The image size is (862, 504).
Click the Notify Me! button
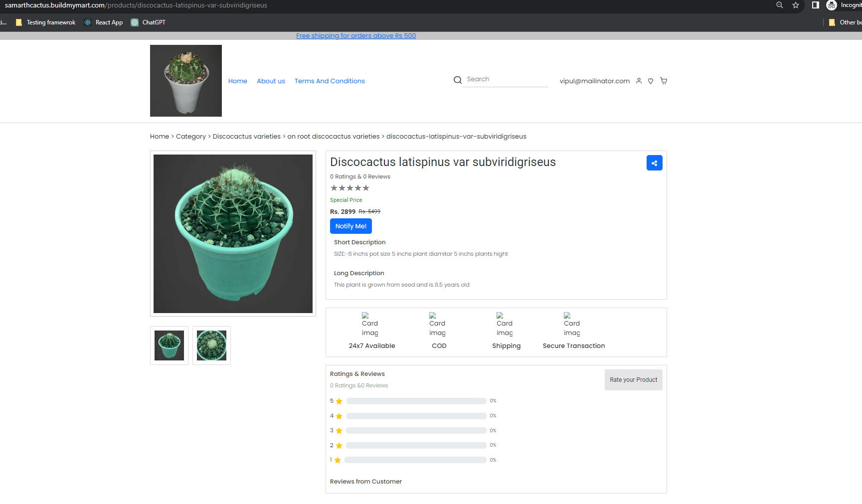click(x=351, y=226)
